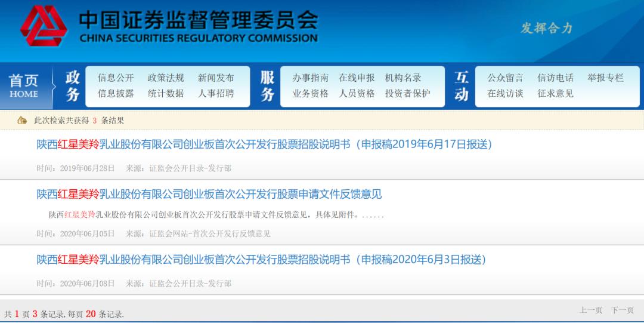Open 举报专栏 link
644x323 pixels.
pos(606,78)
